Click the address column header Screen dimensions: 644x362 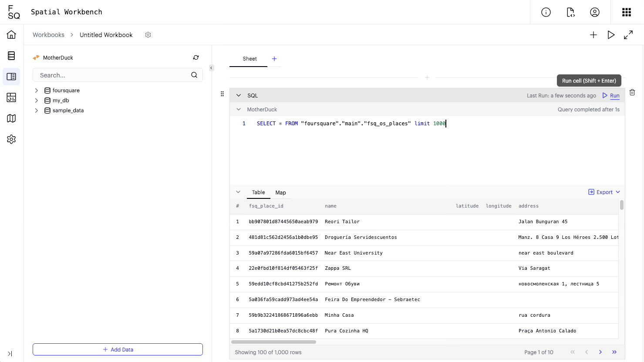click(529, 206)
